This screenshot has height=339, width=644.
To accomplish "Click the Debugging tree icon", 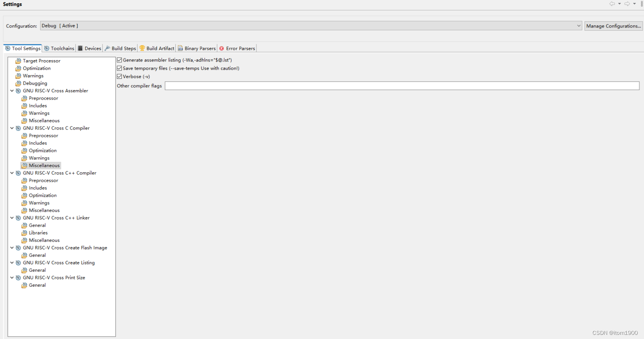I will click(18, 83).
